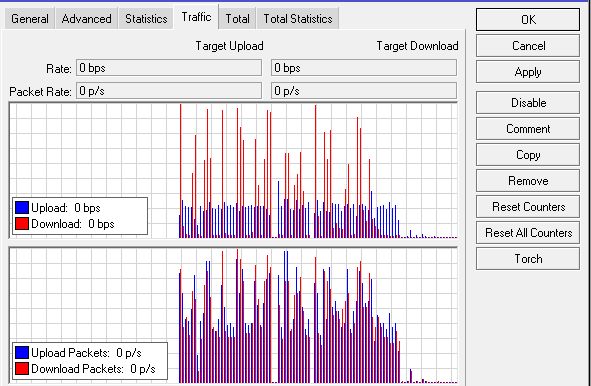Image resolution: width=591 pixels, height=386 pixels.
Task: Copy the queue entry
Action: tap(528, 155)
